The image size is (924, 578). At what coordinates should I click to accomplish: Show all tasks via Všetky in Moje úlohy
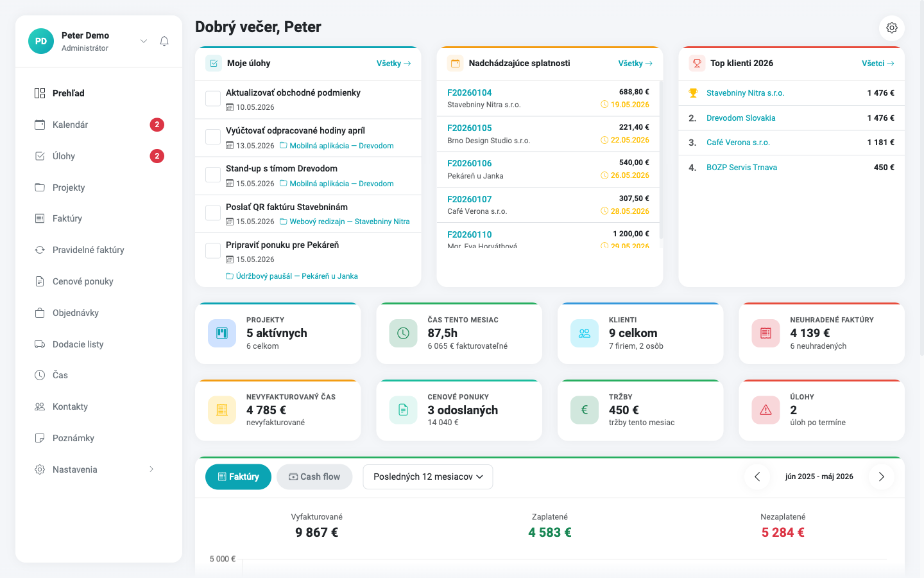pos(393,64)
